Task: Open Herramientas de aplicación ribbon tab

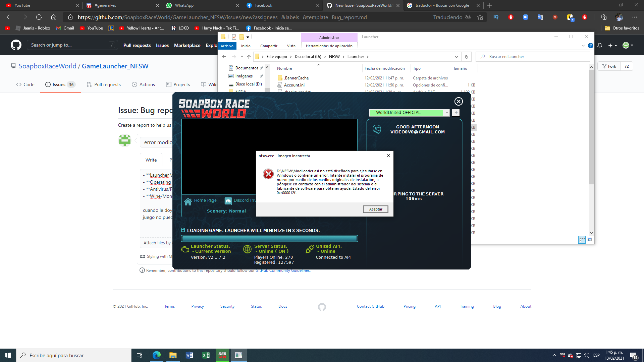Action: point(329,46)
